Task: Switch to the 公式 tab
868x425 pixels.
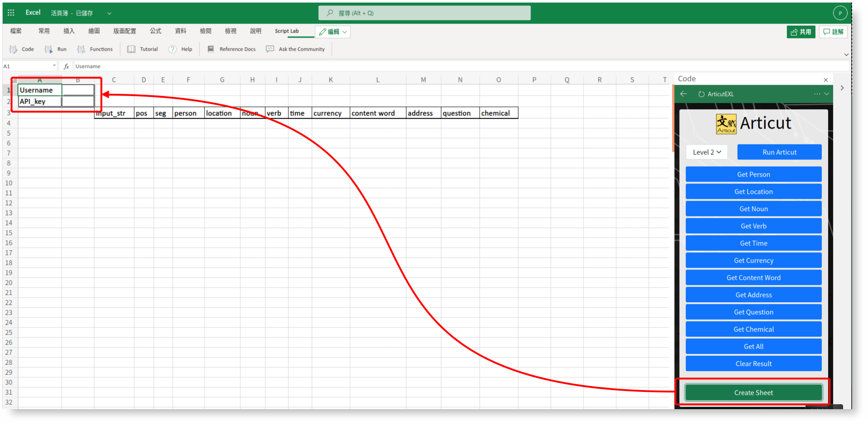Action: pyautogui.click(x=156, y=31)
